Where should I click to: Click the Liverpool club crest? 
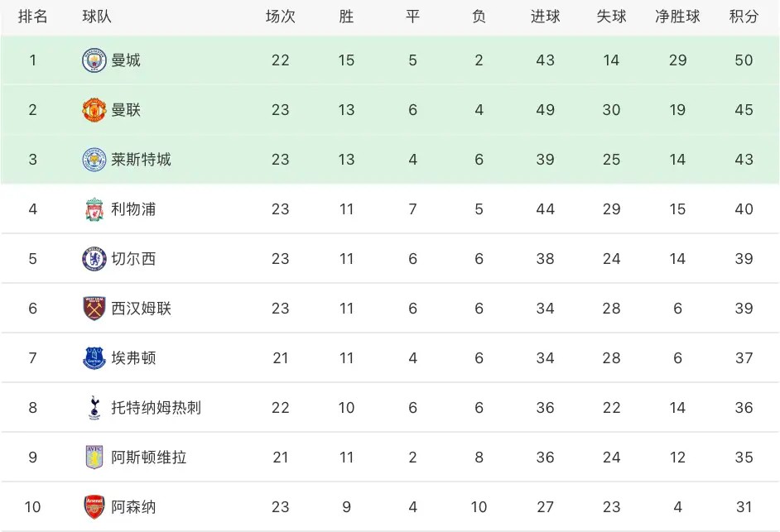click(x=94, y=209)
